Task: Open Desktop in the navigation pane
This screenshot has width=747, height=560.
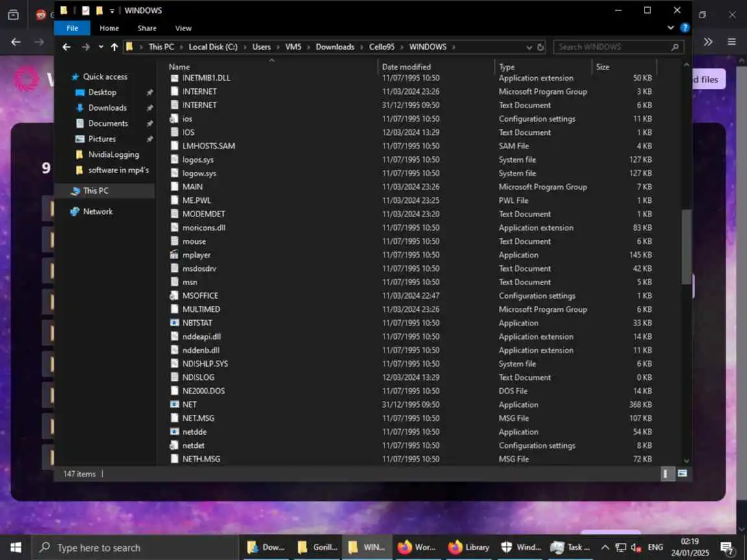Action: pos(102,93)
